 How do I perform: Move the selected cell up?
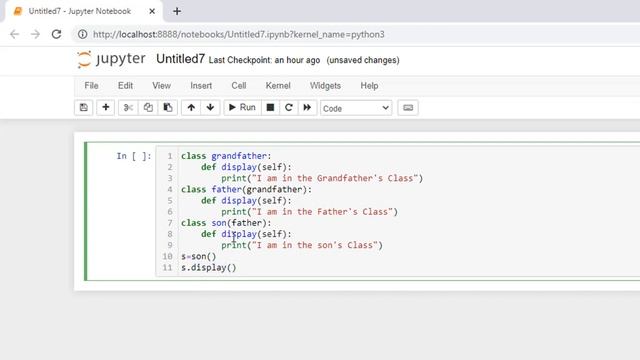click(191, 108)
